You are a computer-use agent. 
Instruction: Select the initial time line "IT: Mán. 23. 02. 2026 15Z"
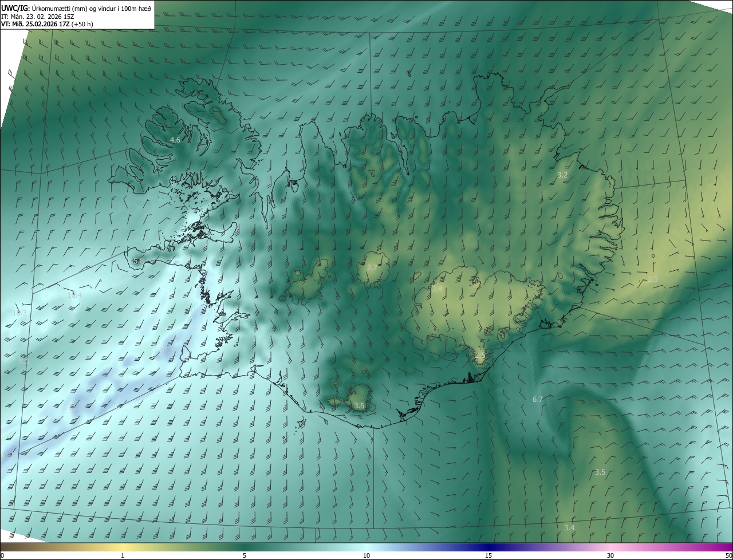38,16
